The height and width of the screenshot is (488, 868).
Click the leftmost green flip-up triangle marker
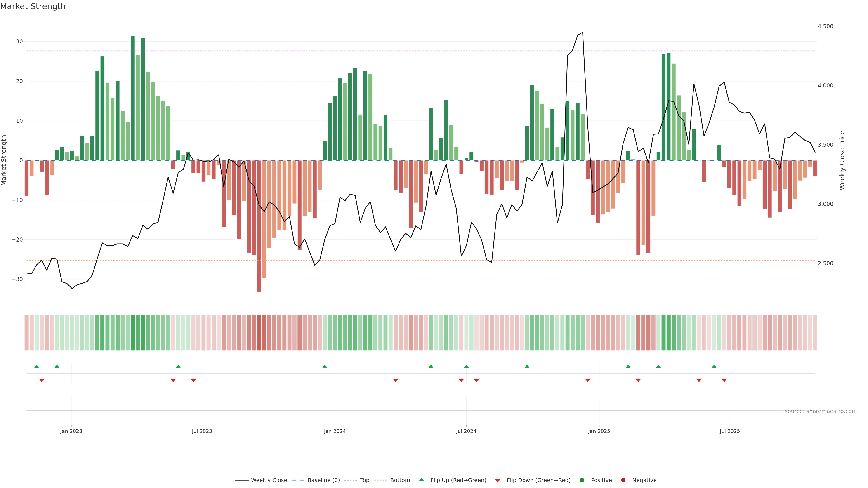37,366
